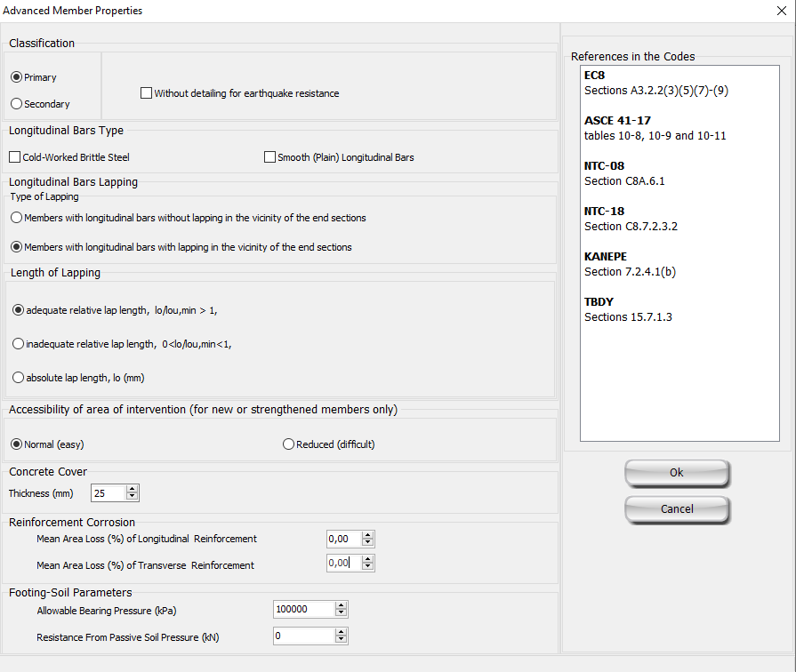Close the Advanced Member Properties dialog

click(x=780, y=11)
